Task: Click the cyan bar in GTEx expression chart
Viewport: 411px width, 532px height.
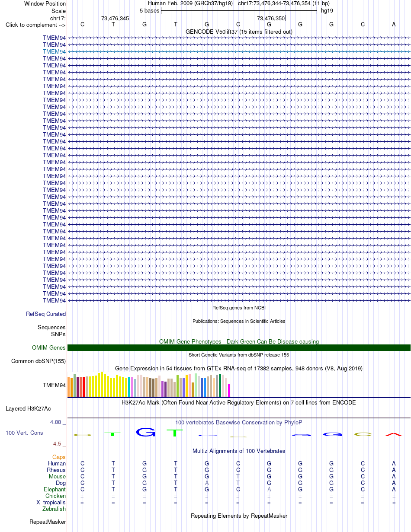Action: (x=129, y=387)
